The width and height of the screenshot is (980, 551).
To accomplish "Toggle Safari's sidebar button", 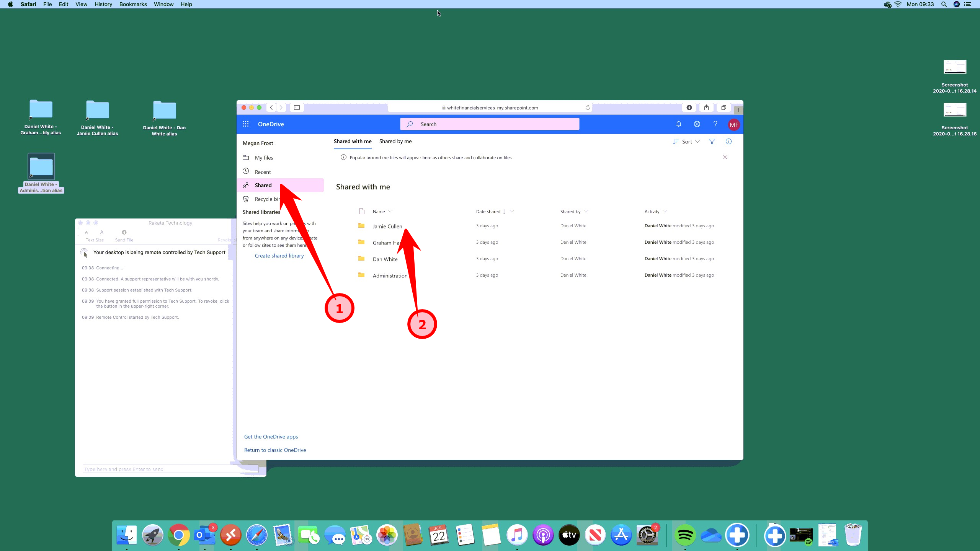I will tap(297, 108).
